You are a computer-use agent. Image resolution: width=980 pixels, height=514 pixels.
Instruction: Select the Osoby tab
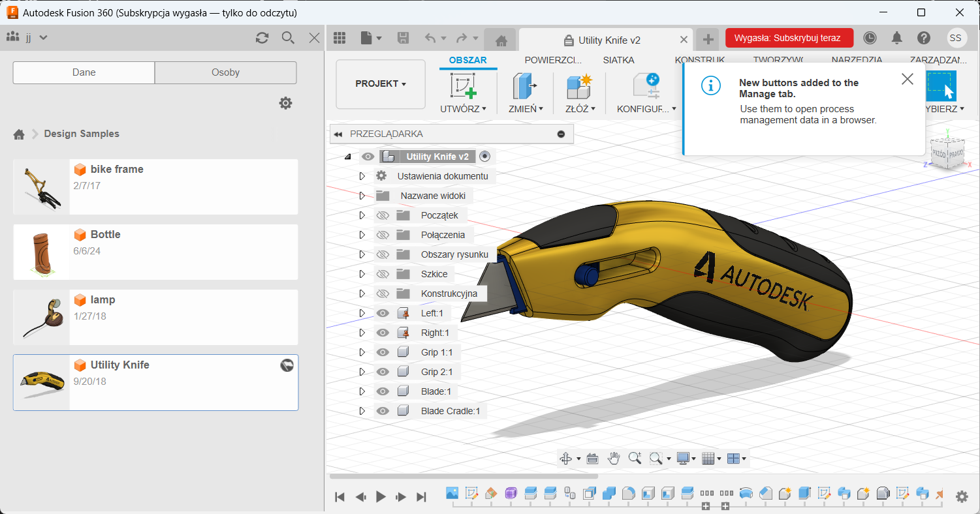point(226,72)
